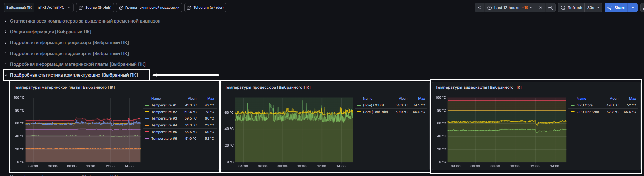Shift time range backward with double-left arrows
Viewport: 644px width, 176px height.
(479, 8)
